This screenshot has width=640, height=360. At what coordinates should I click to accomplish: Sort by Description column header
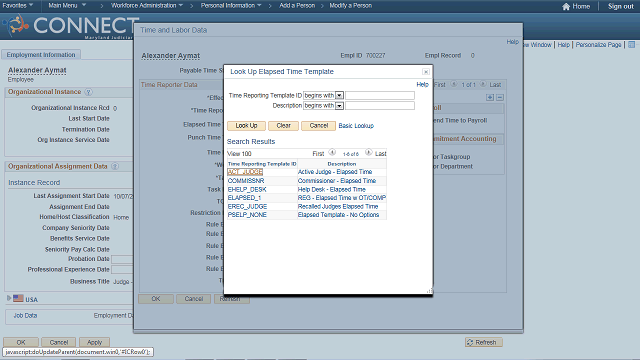(x=342, y=164)
